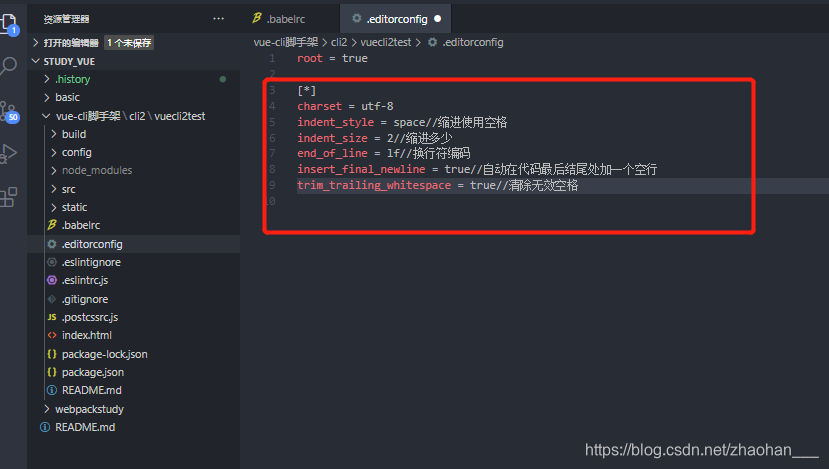Collapse vue-cli脚手架\cli2\vuecli2test folder
This screenshot has width=829, height=469.
pos(47,116)
